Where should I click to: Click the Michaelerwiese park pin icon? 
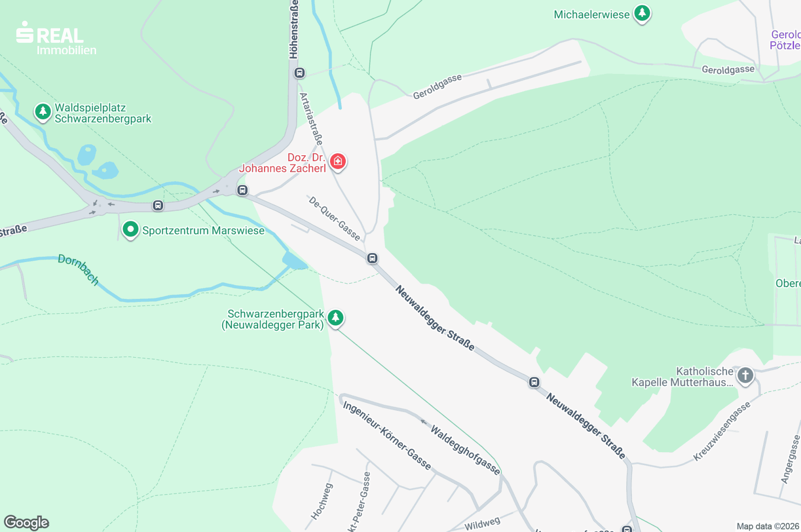coord(642,14)
